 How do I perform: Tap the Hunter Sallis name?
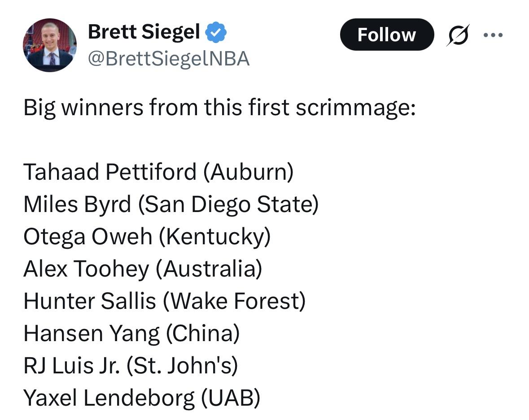[89, 301]
